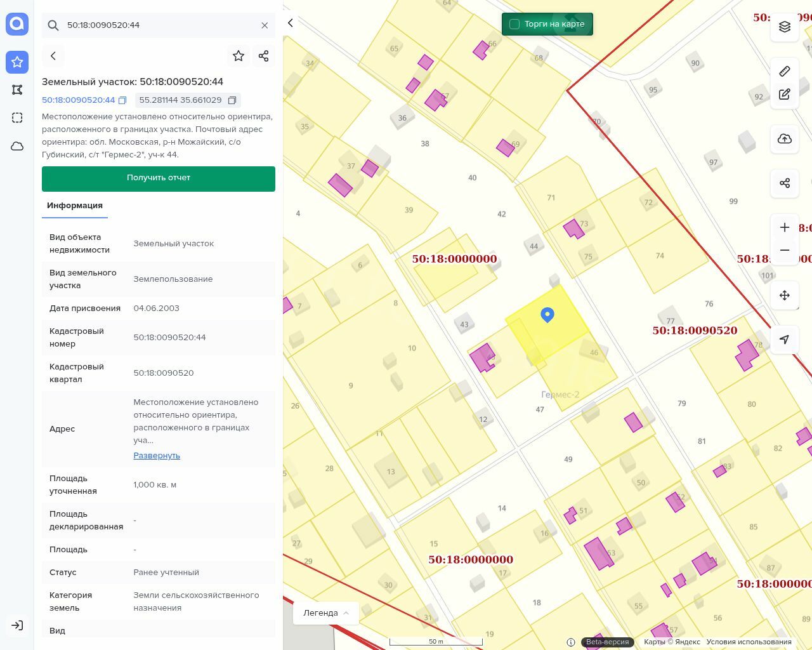Viewport: 812px width, 650px height.
Task: Open the map layers panel
Action: pyautogui.click(x=785, y=27)
